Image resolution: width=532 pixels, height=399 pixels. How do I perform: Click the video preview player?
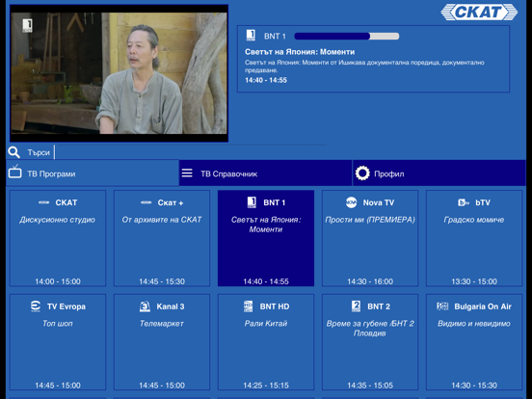[x=119, y=73]
